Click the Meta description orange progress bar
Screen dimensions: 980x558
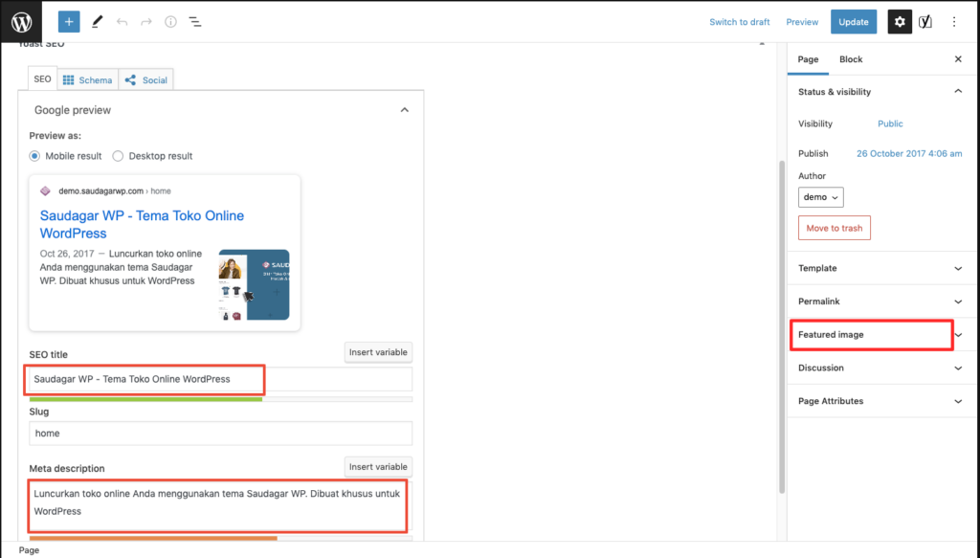153,538
